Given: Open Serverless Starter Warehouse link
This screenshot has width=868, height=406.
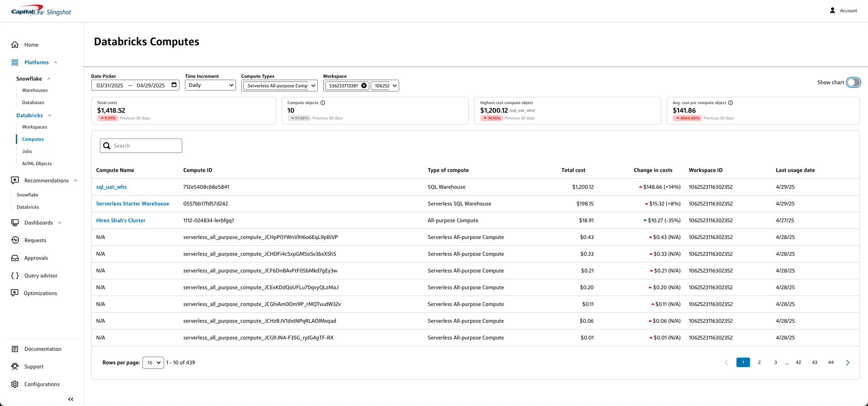Looking at the screenshot, I should [132, 204].
